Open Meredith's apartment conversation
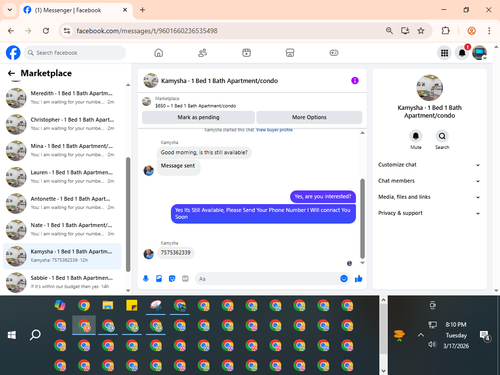 coord(62,98)
